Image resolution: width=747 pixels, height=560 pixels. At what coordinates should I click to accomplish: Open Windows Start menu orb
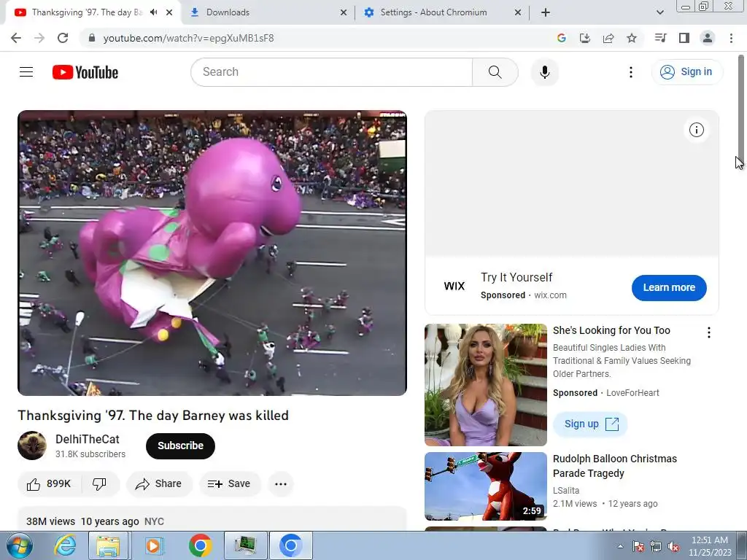tap(18, 545)
